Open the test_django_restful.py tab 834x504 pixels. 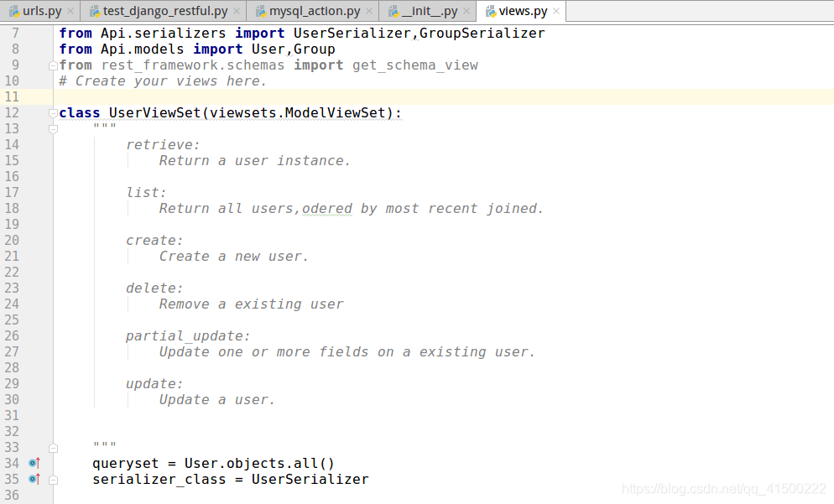pos(165,11)
